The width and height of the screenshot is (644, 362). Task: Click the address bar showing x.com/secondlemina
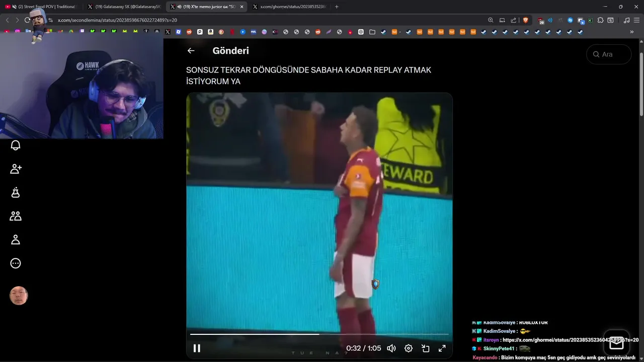[x=267, y=20]
